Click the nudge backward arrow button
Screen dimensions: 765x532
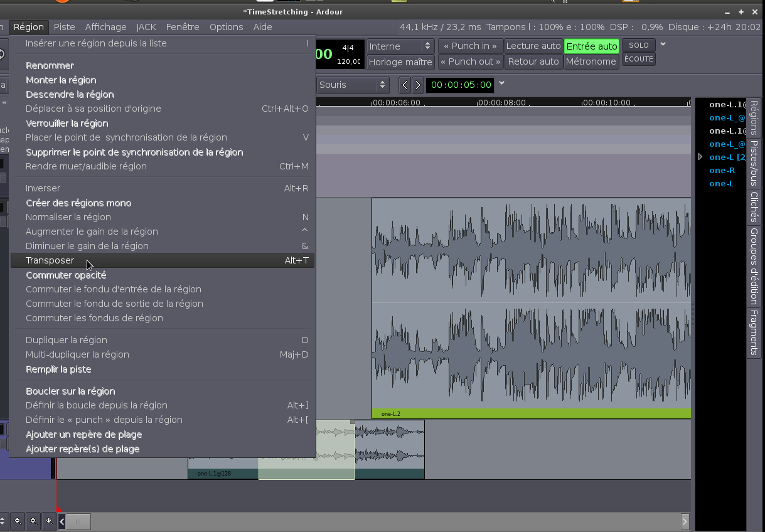point(405,85)
